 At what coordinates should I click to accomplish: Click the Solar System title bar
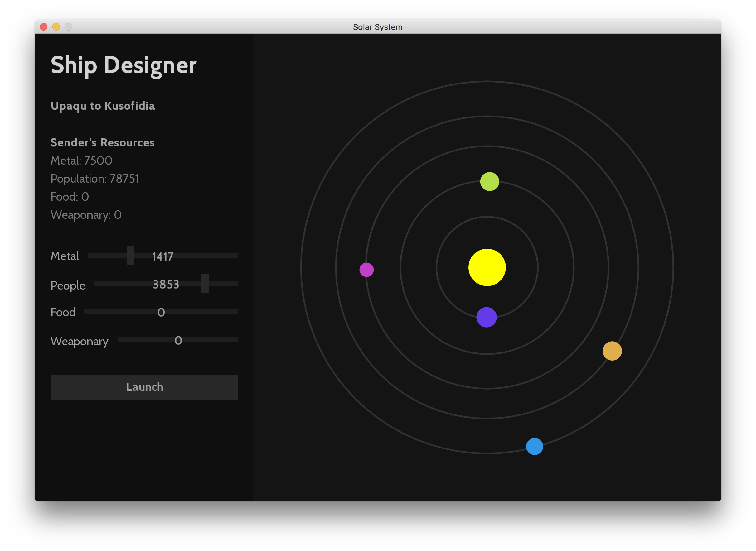[377, 27]
